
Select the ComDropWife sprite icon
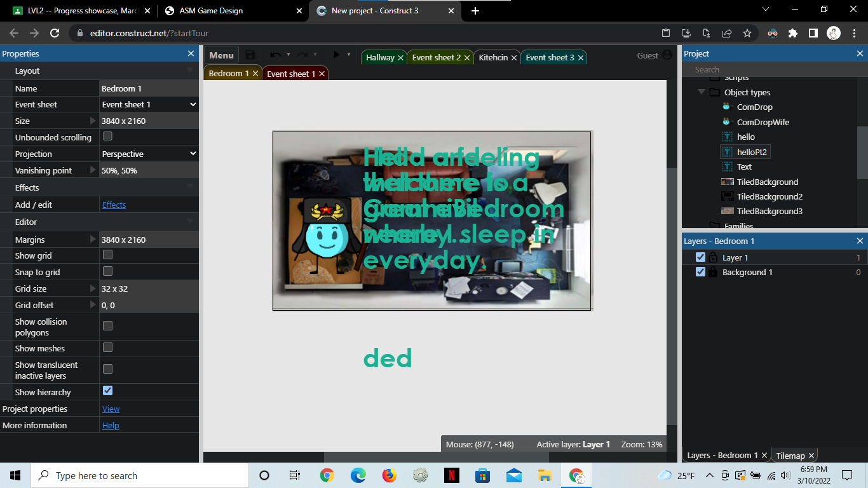point(727,122)
